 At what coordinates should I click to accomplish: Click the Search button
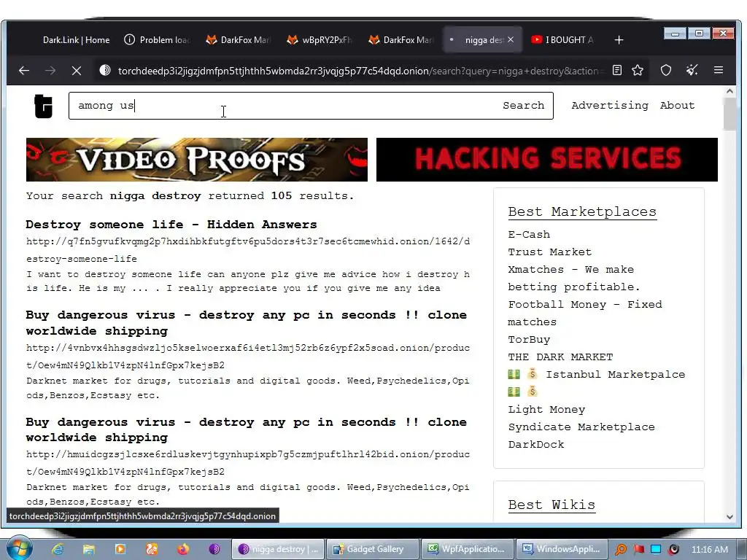click(523, 105)
